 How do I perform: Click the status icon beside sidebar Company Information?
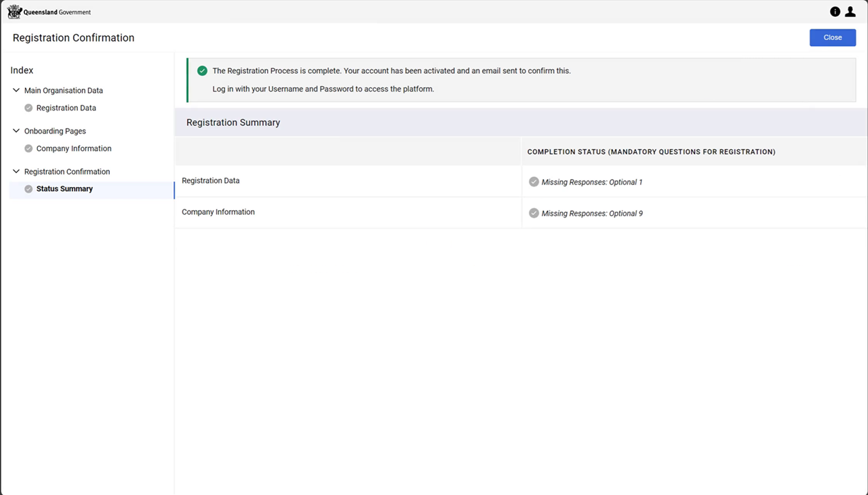click(x=28, y=148)
